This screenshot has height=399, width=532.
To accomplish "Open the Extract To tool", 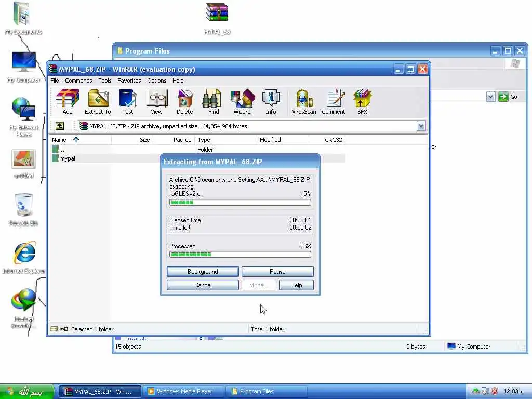I will click(x=98, y=101).
